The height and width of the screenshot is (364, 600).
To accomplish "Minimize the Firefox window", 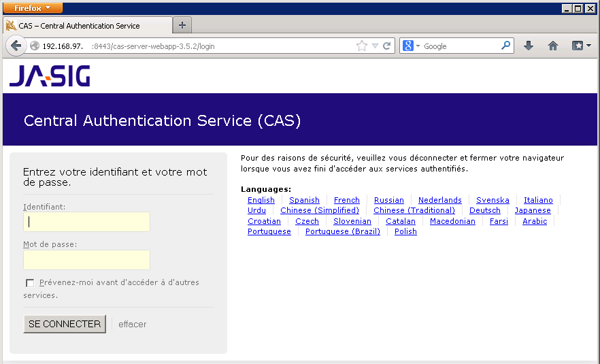I will point(567,8).
